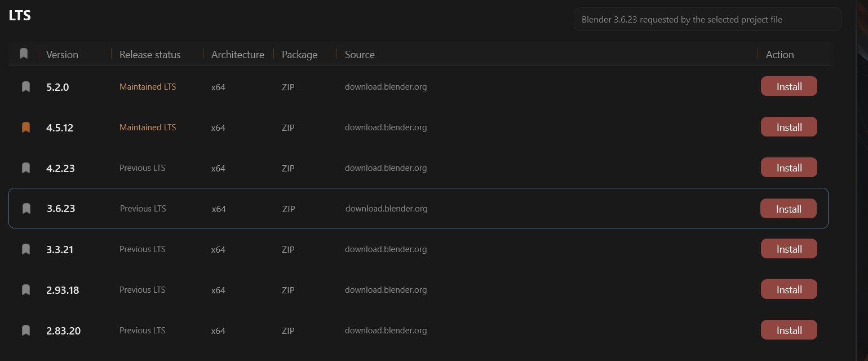Viewport: 868px width, 361px height.
Task: Install Blender 2.83.20
Action: pyautogui.click(x=789, y=330)
